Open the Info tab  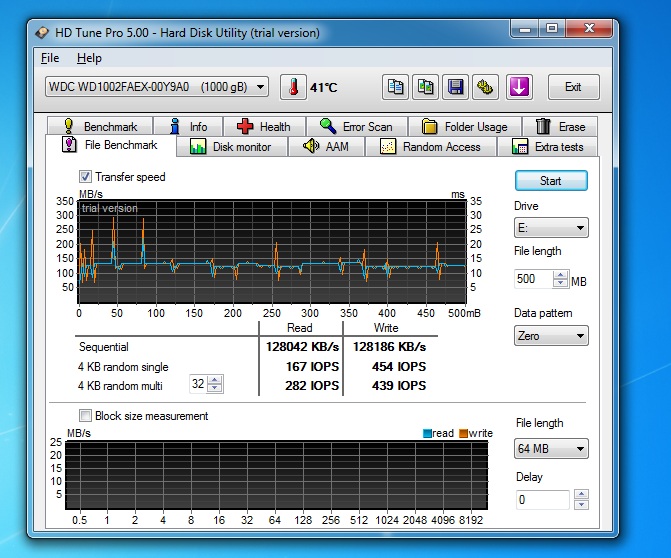(188, 127)
